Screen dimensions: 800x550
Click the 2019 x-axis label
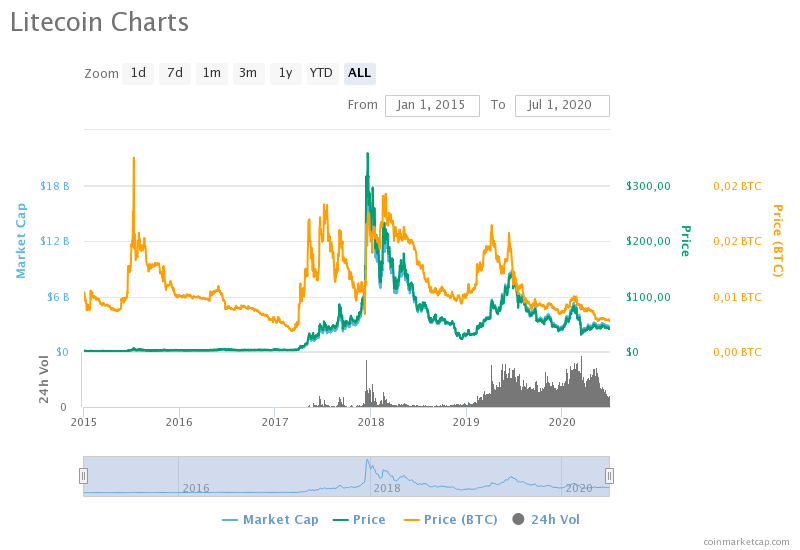[466, 422]
